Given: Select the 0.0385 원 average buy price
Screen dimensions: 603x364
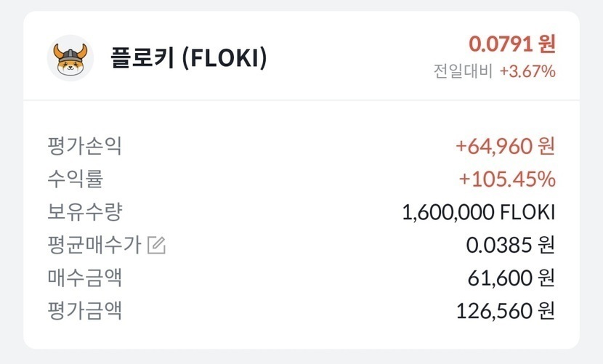Looking at the screenshot, I should tap(510, 246).
